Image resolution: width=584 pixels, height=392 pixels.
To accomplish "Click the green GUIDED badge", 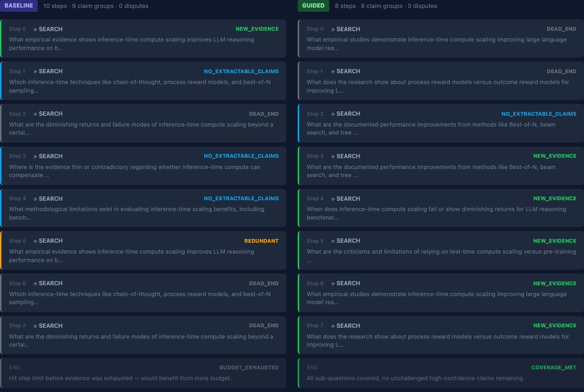I will point(314,6).
